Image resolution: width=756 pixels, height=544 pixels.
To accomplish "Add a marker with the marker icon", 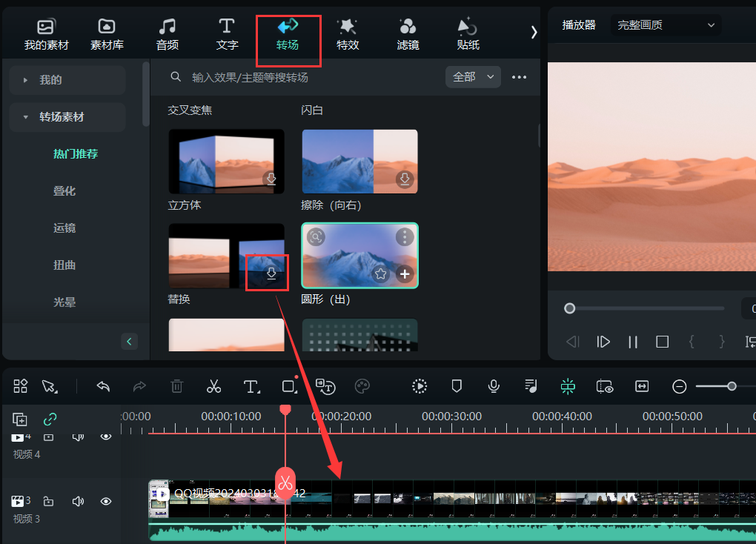I will (x=457, y=386).
